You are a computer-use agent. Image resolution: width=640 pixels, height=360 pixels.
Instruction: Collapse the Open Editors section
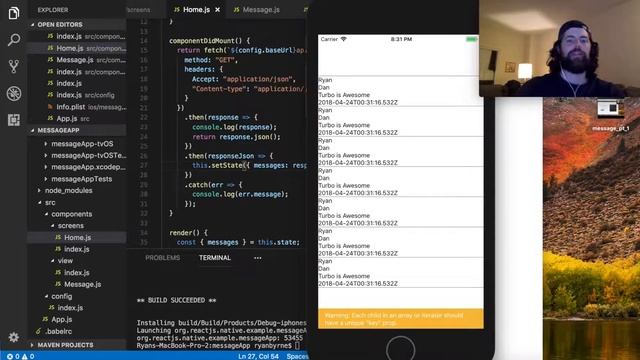point(76,24)
